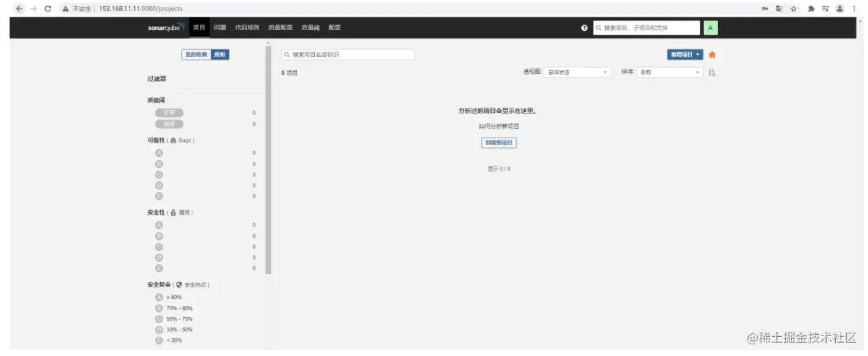Click the 创建新项目 button
This screenshot has width=868, height=356.
click(498, 142)
